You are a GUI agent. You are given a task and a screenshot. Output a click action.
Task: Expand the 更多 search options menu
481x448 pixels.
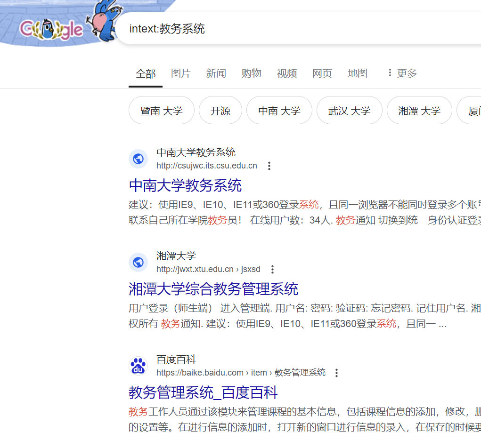pos(402,73)
